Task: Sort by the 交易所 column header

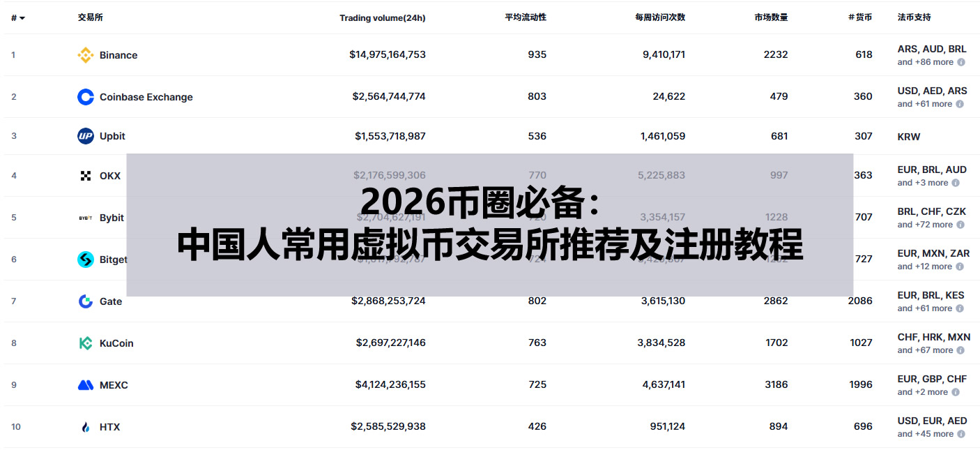Action: (90, 17)
